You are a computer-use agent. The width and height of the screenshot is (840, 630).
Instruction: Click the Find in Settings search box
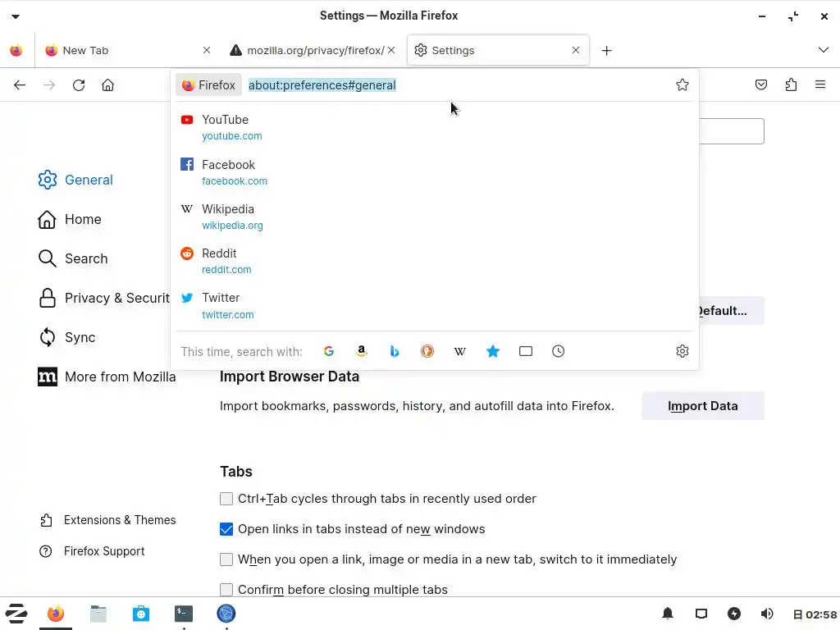tap(732, 131)
